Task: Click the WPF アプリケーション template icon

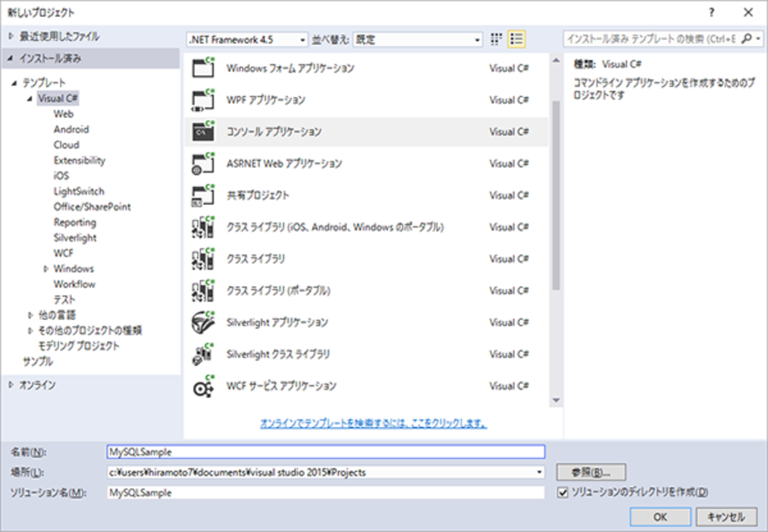Action: pos(203,100)
